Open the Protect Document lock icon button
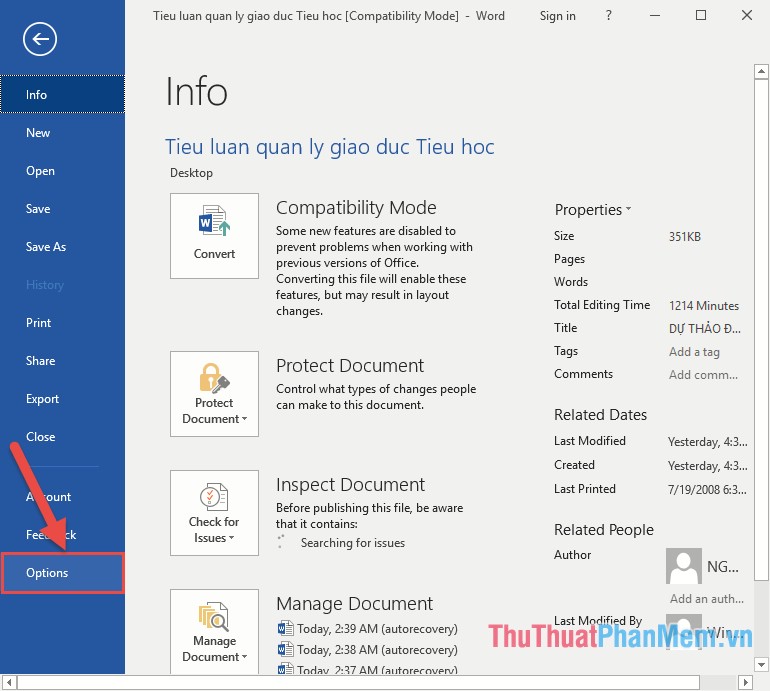Image resolution: width=770 pixels, height=691 pixels. 214,394
